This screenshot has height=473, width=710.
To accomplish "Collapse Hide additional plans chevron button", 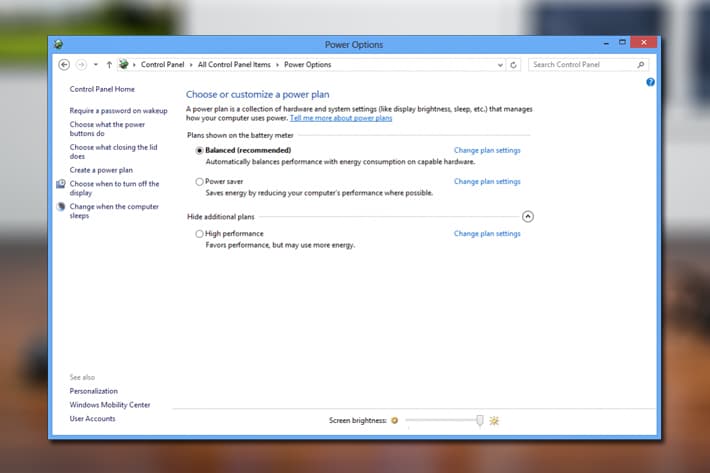I will tap(528, 216).
